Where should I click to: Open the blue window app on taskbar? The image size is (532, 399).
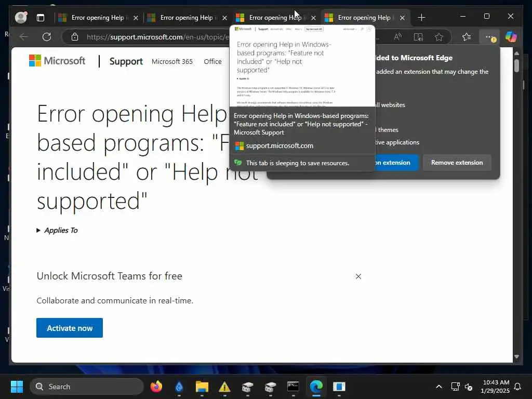click(x=339, y=387)
